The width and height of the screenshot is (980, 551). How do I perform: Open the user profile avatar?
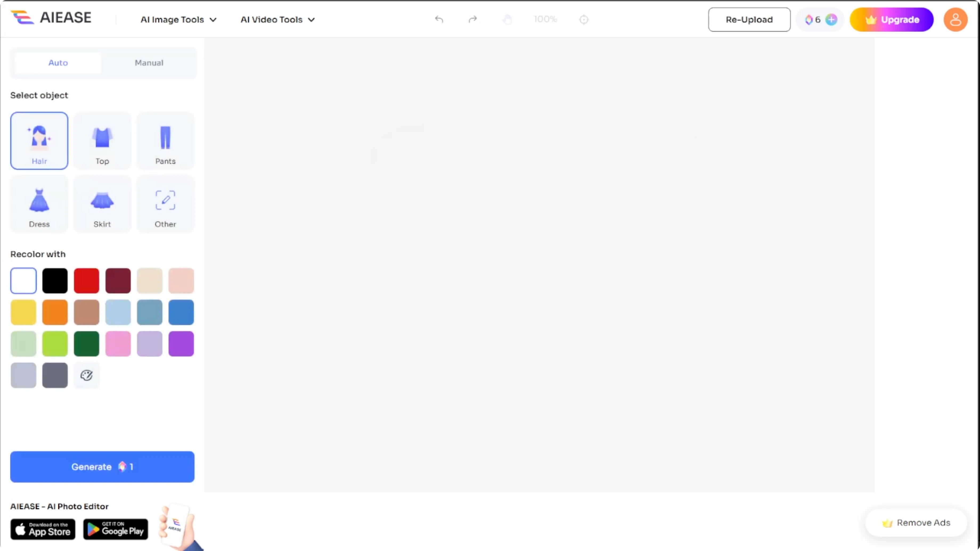point(955,19)
